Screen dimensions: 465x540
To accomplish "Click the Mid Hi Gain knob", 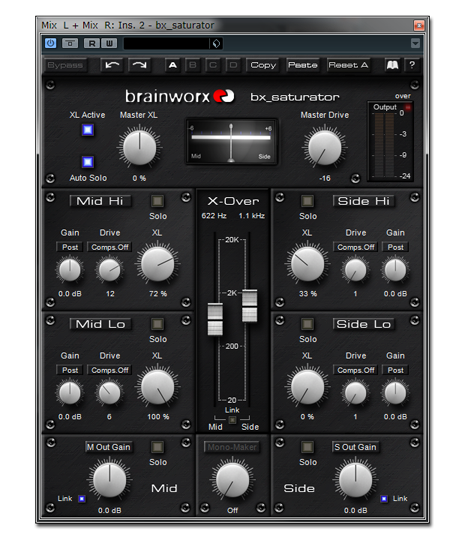I will click(x=70, y=270).
